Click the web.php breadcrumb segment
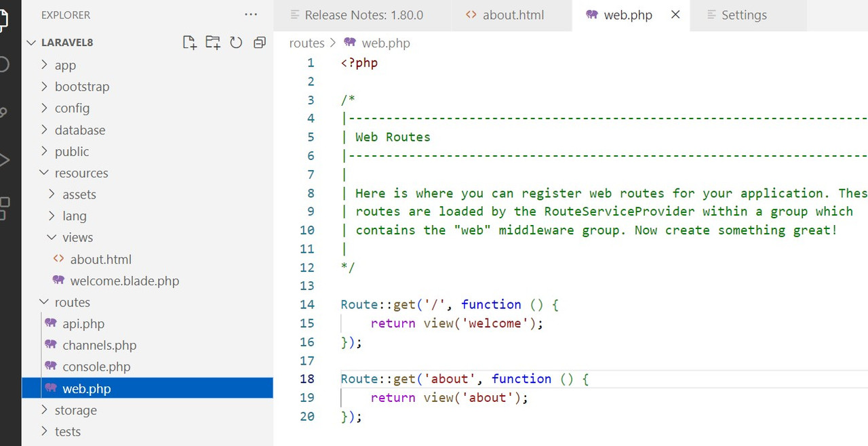The image size is (868, 446). (386, 43)
